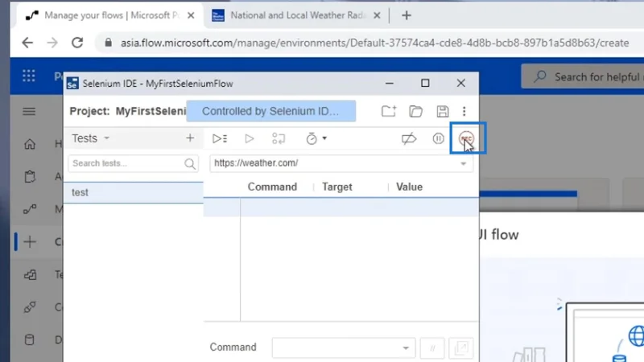Click the Target column header
Image resolution: width=644 pixels, height=362 pixels.
(336, 187)
